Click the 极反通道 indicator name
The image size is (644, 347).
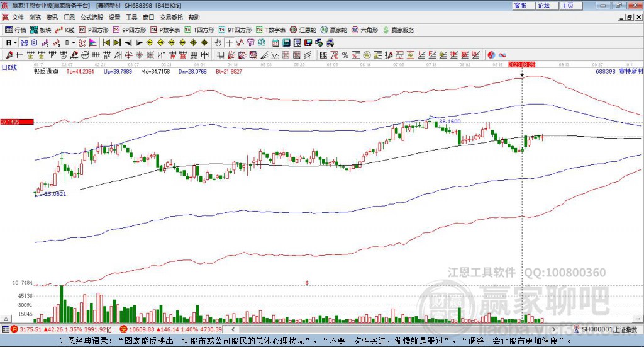[46, 71]
